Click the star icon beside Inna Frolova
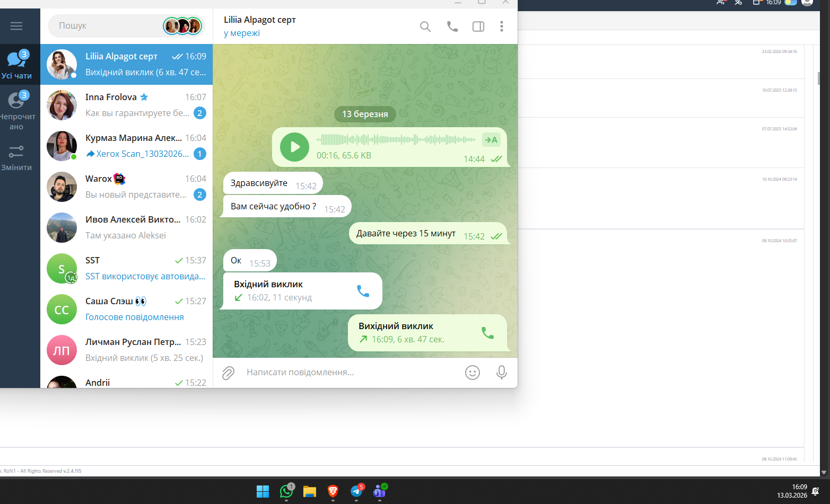Image resolution: width=830 pixels, height=504 pixels. (x=144, y=97)
